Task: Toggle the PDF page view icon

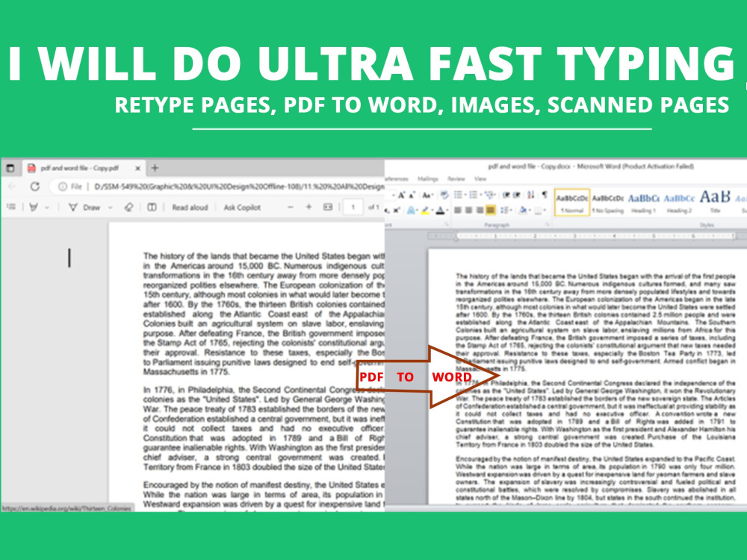Action: point(152,207)
